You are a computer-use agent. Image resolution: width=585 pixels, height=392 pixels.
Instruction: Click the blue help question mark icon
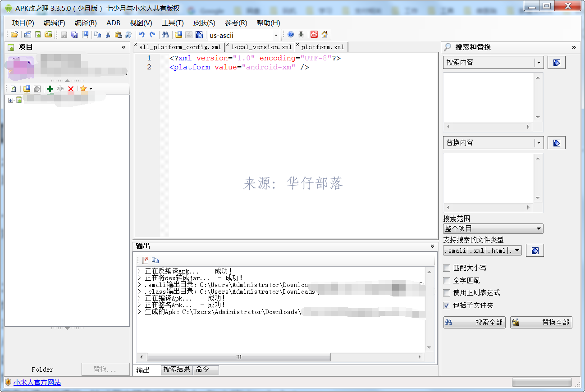point(291,35)
